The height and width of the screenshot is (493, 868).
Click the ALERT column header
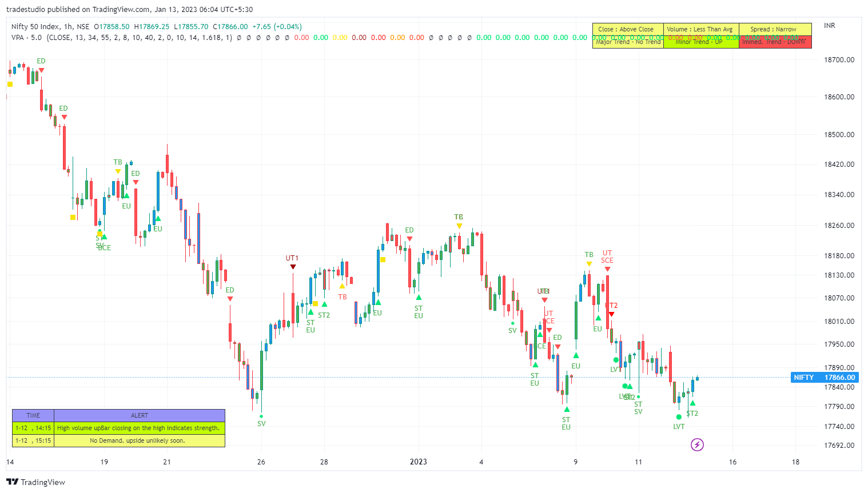click(140, 415)
